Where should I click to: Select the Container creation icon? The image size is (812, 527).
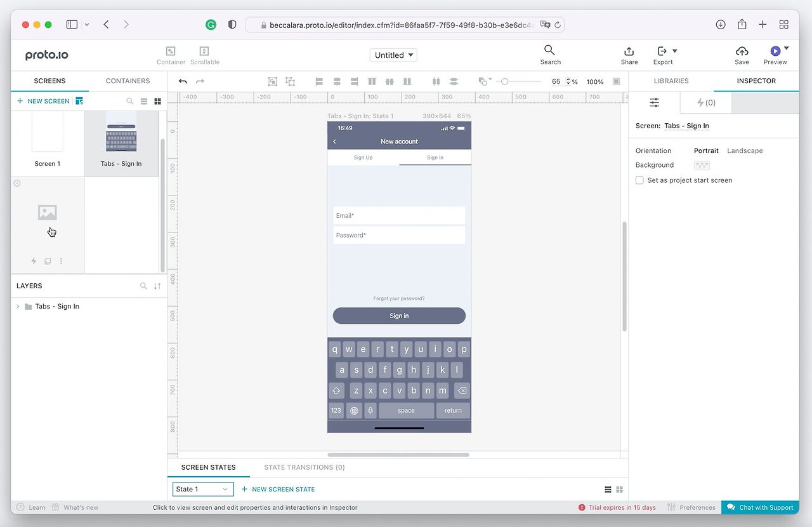tap(171, 51)
